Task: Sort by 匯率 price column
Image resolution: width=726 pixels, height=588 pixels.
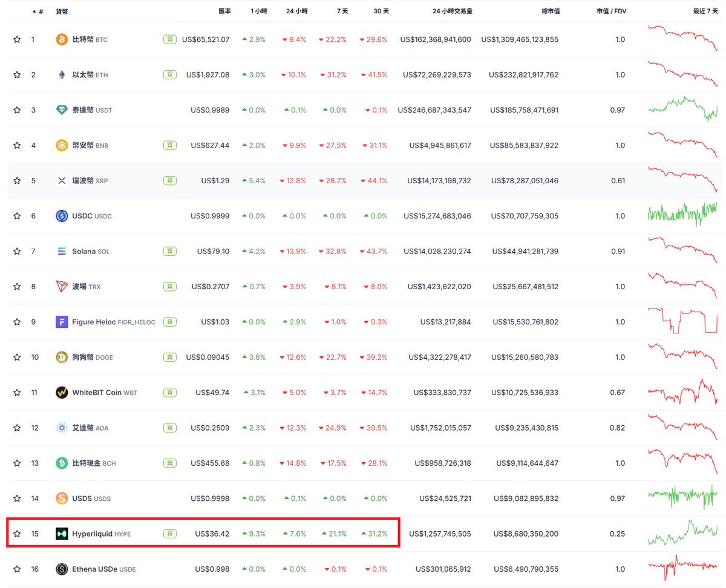Action: coord(223,11)
